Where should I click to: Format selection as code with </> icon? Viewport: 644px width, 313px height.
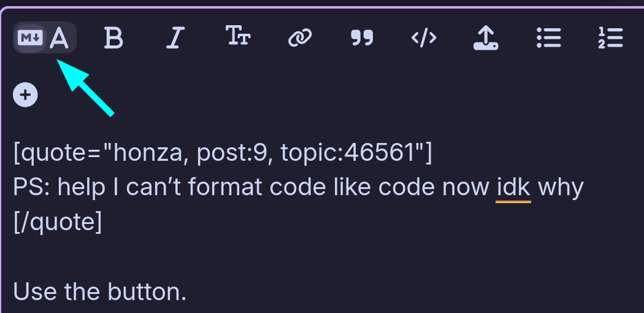(x=424, y=38)
